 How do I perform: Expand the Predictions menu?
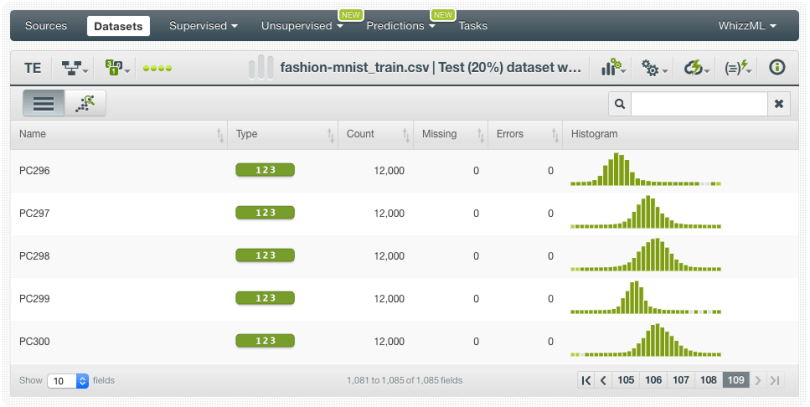click(400, 26)
